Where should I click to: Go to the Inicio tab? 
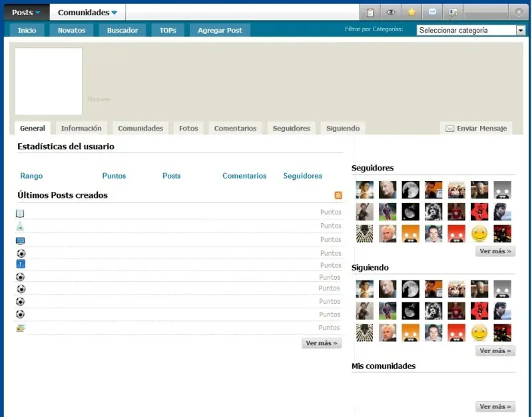(x=27, y=30)
